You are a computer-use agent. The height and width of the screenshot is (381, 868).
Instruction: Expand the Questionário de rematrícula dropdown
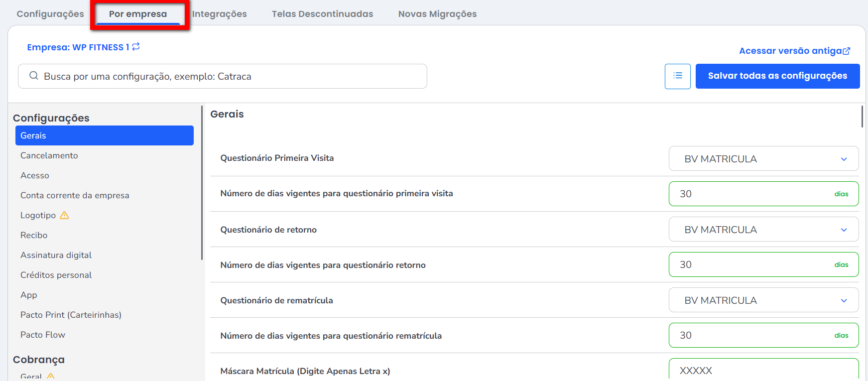click(x=763, y=300)
